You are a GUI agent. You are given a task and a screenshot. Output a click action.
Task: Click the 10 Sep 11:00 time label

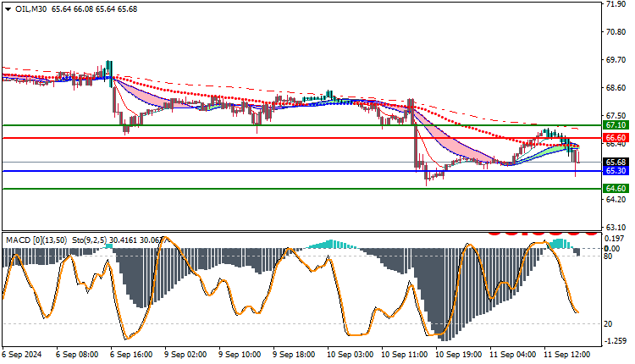[x=404, y=355]
